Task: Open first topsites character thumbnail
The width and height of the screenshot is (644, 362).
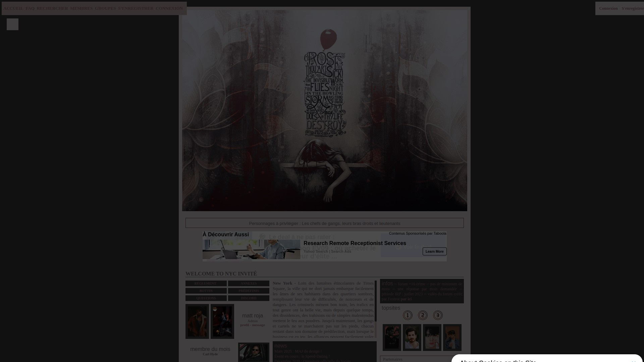Action: (392, 338)
